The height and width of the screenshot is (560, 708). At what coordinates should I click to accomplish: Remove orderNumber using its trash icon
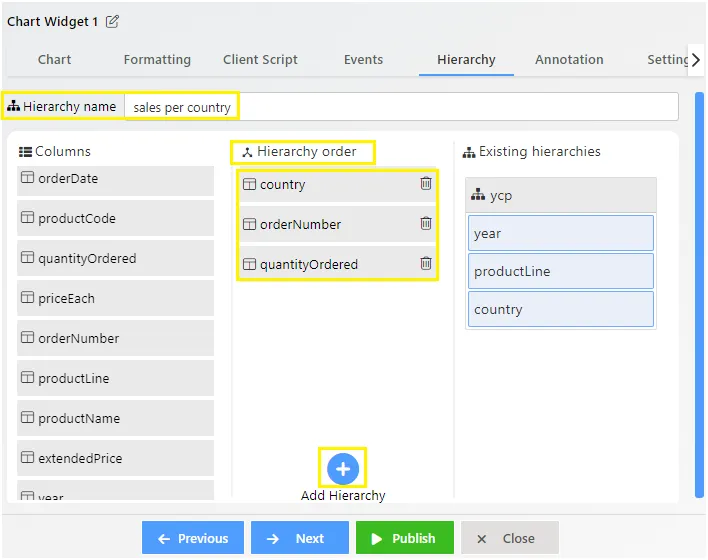426,223
